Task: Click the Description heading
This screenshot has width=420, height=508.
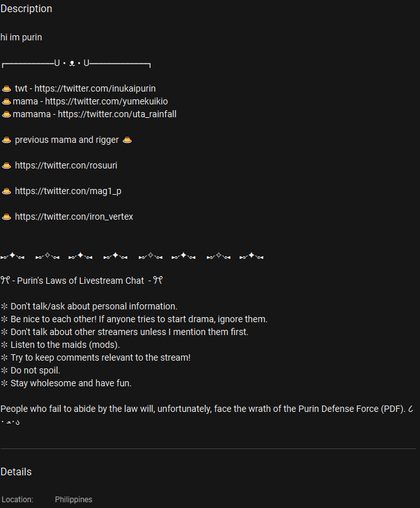Action: click(26, 9)
